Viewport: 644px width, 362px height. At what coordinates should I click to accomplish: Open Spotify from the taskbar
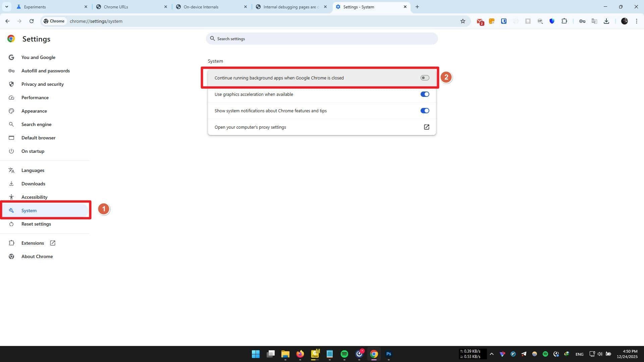[x=344, y=354]
